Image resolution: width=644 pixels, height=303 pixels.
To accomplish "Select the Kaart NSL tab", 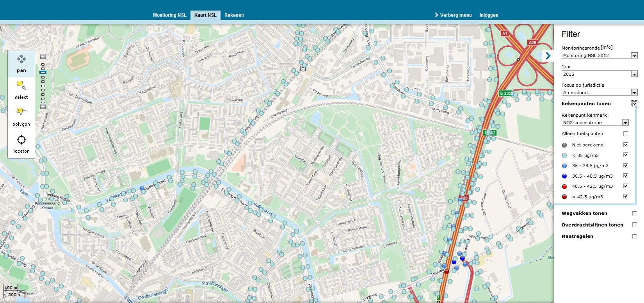I will coord(205,15).
